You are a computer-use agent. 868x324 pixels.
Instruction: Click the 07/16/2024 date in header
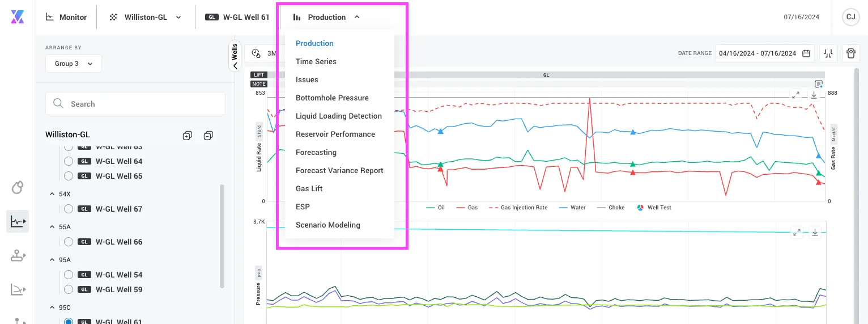pyautogui.click(x=802, y=17)
